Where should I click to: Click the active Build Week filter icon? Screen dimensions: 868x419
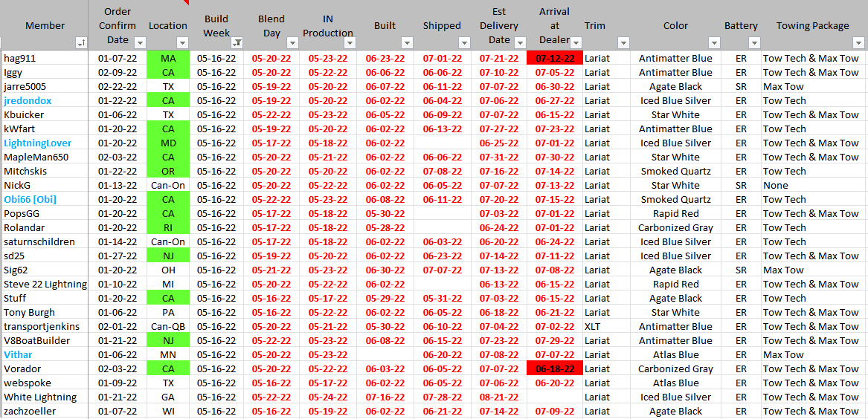point(237,43)
